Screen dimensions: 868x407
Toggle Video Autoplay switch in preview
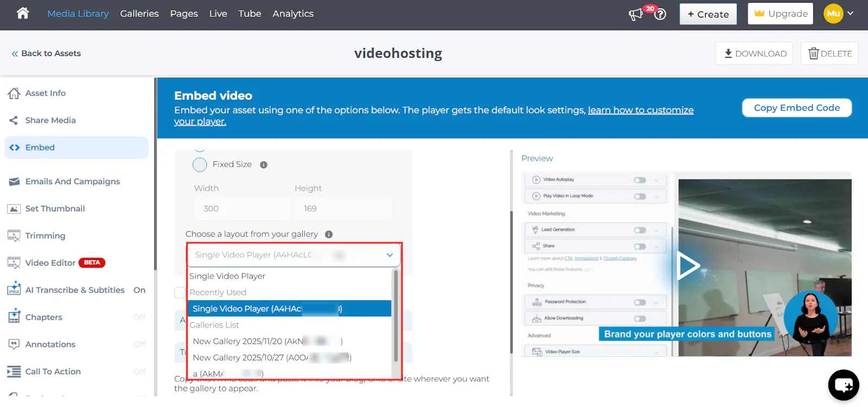point(640,180)
